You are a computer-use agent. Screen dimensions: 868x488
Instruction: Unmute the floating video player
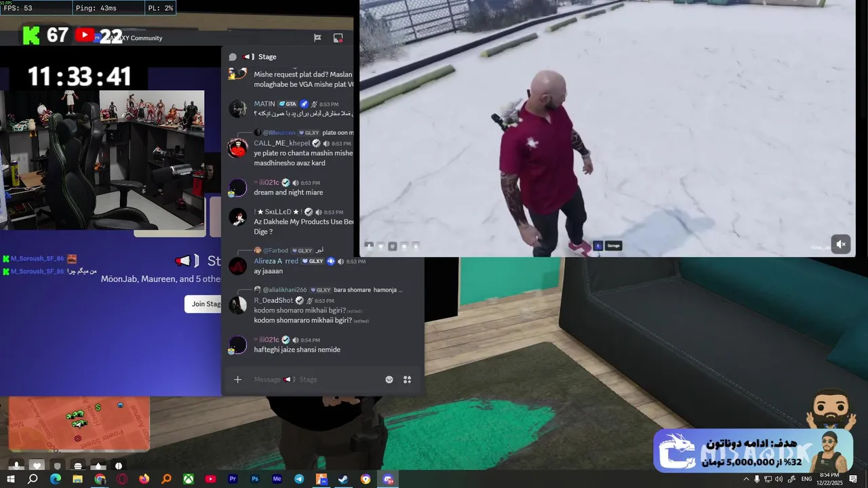pos(841,245)
